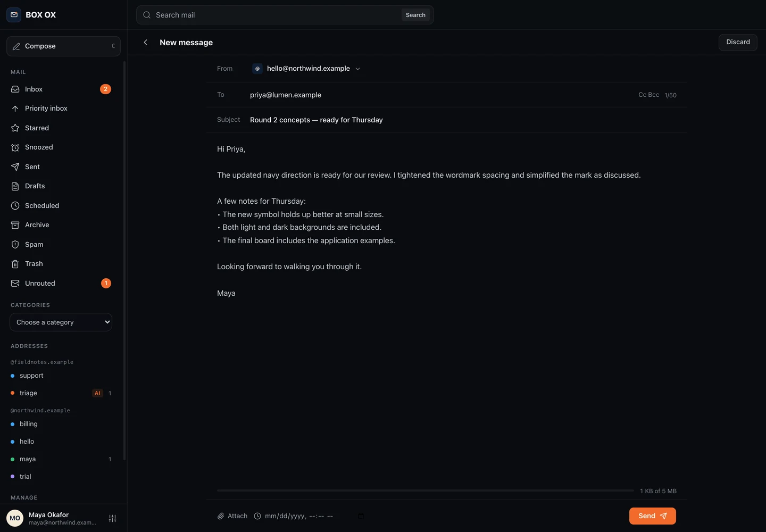Open the calendar picker icon
Image resolution: width=766 pixels, height=532 pixels.
361,516
